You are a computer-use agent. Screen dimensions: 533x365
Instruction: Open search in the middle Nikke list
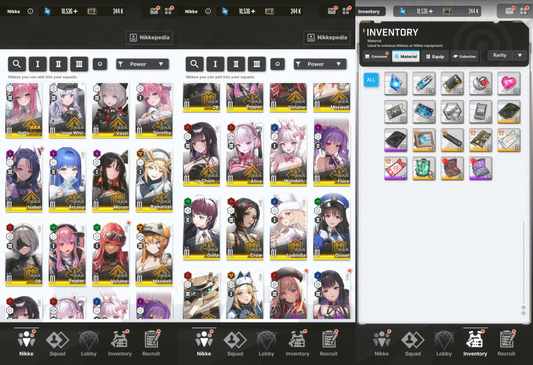pyautogui.click(x=194, y=64)
